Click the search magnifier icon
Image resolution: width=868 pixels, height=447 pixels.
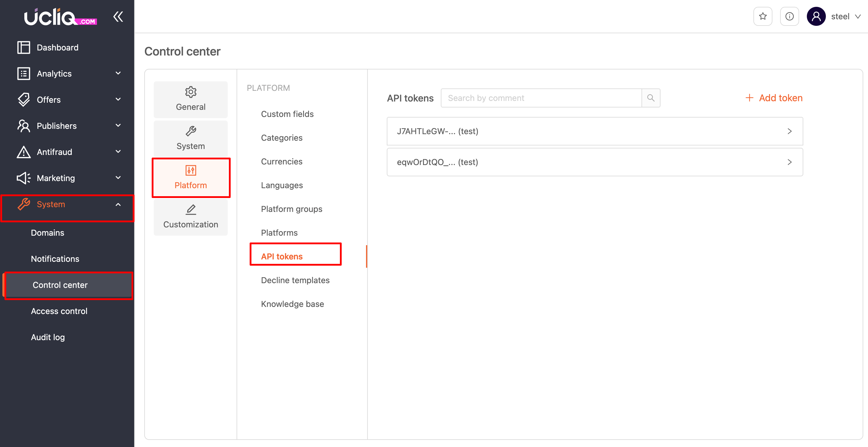[x=651, y=98]
